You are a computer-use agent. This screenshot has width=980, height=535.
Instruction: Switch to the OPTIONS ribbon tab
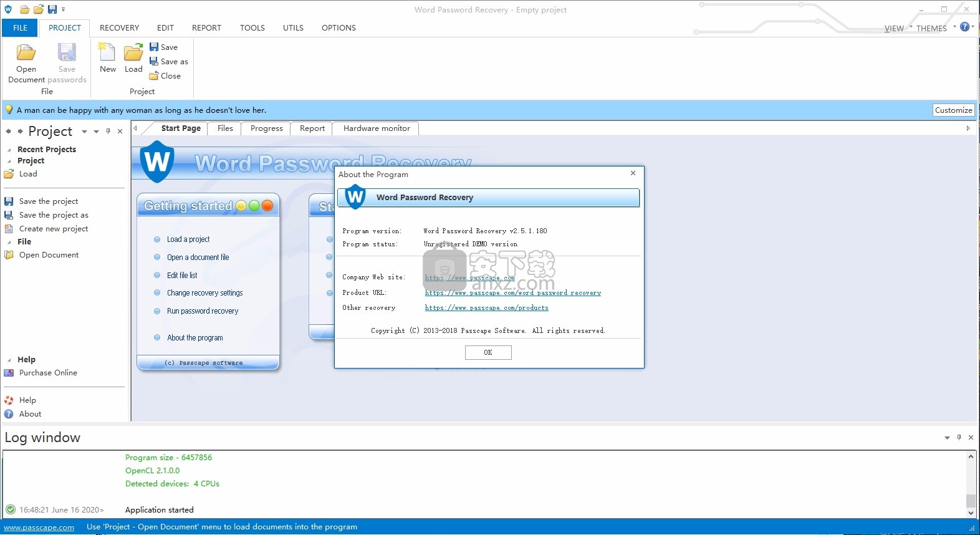tap(339, 27)
